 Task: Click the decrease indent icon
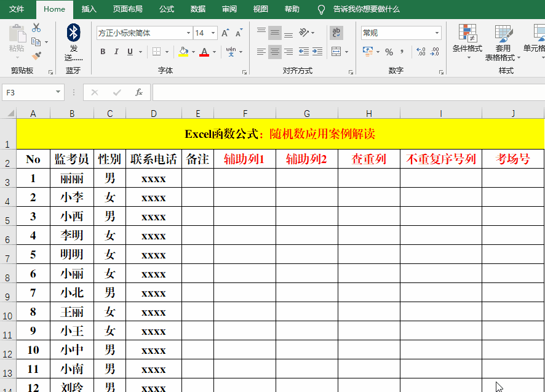[x=304, y=52]
